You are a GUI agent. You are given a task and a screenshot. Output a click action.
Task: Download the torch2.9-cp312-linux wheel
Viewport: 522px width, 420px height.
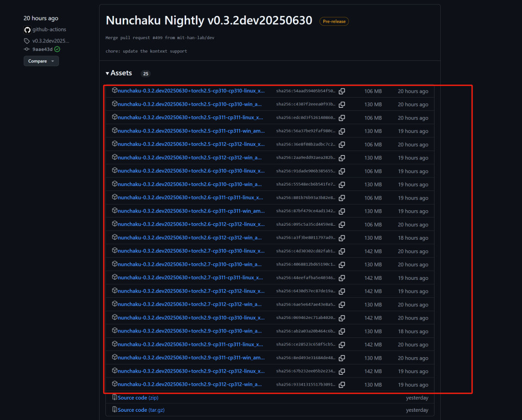(x=191, y=371)
